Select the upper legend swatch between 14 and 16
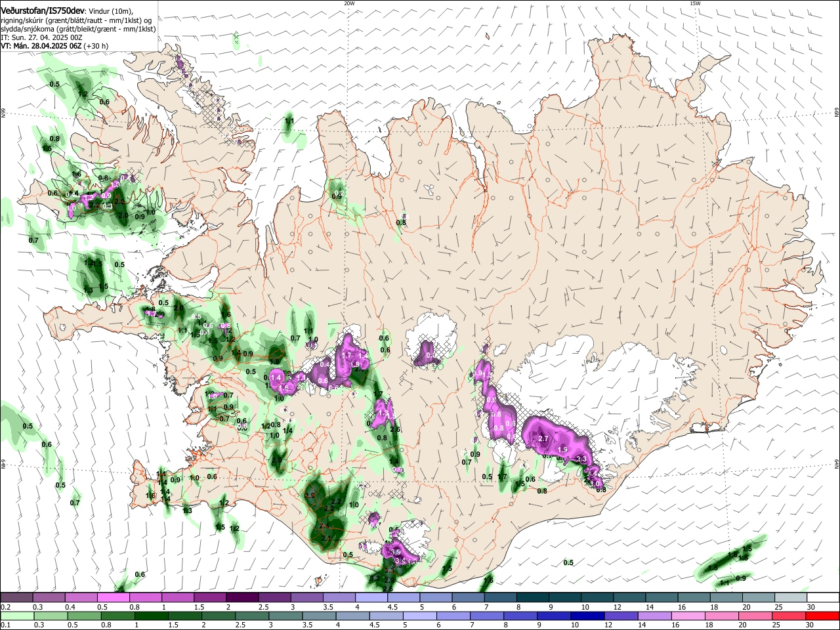The image size is (840, 630). [662, 598]
